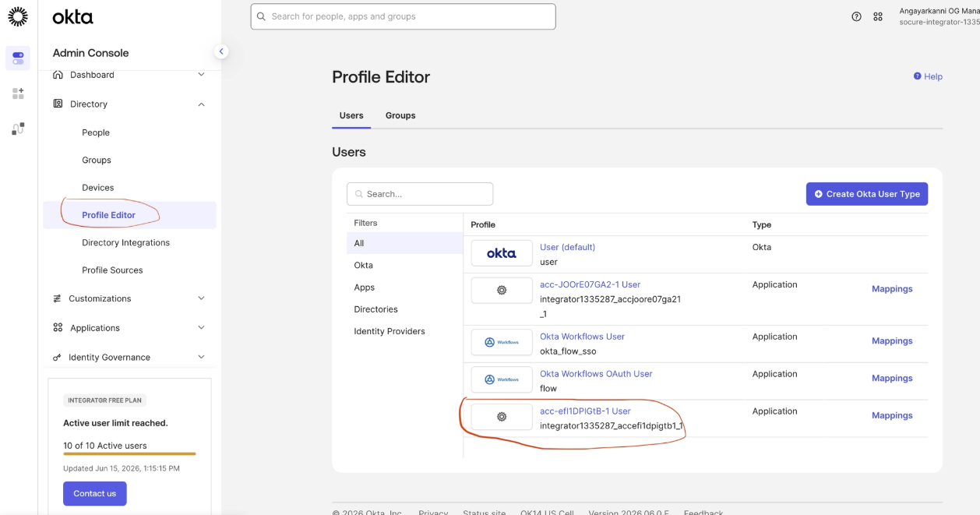The image size is (980, 515).
Task: Open Profile Sources in the sidebar
Action: [112, 270]
